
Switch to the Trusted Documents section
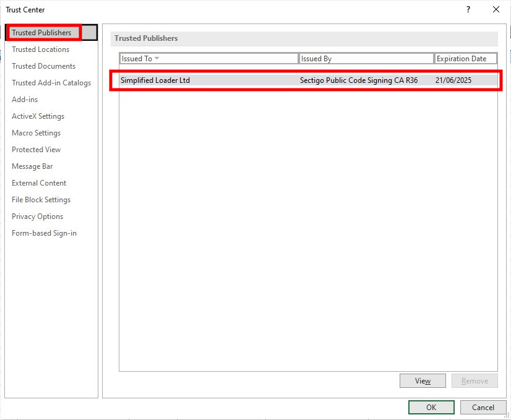click(x=43, y=66)
